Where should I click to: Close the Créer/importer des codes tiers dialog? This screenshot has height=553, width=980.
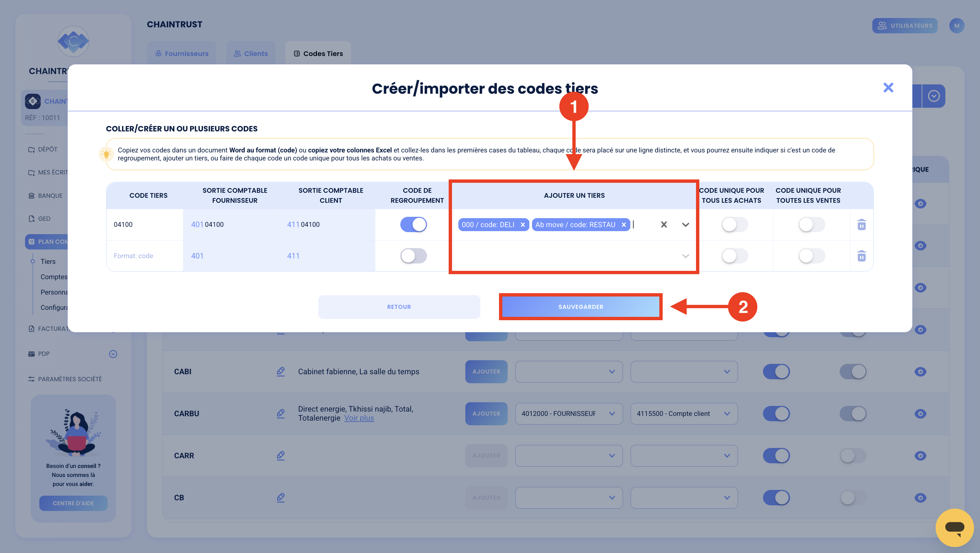888,87
